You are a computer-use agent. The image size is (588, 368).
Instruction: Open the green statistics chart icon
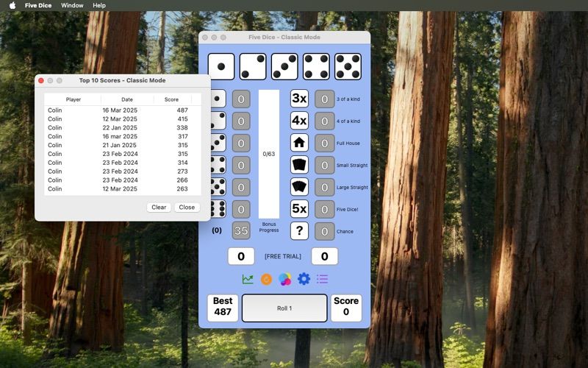tap(248, 279)
